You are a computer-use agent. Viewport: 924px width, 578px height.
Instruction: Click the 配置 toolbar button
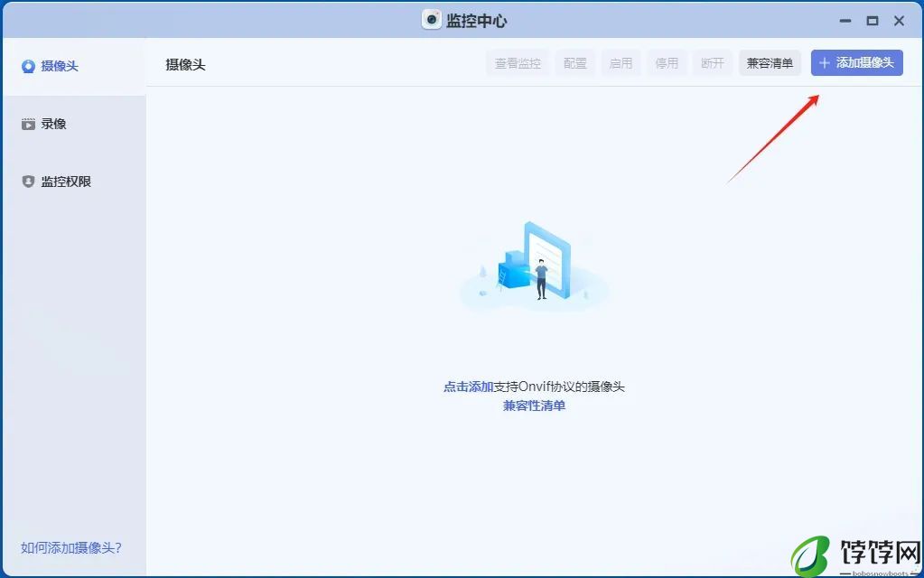(x=575, y=63)
